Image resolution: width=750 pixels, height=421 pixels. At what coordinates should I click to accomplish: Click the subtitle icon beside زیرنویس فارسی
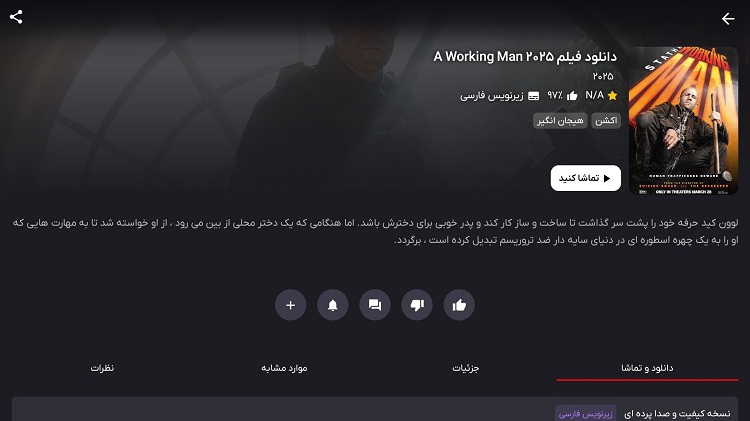tap(534, 96)
